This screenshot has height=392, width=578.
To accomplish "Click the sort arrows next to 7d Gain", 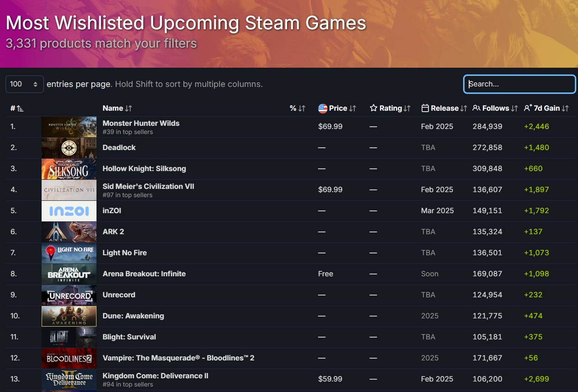I will (565, 108).
